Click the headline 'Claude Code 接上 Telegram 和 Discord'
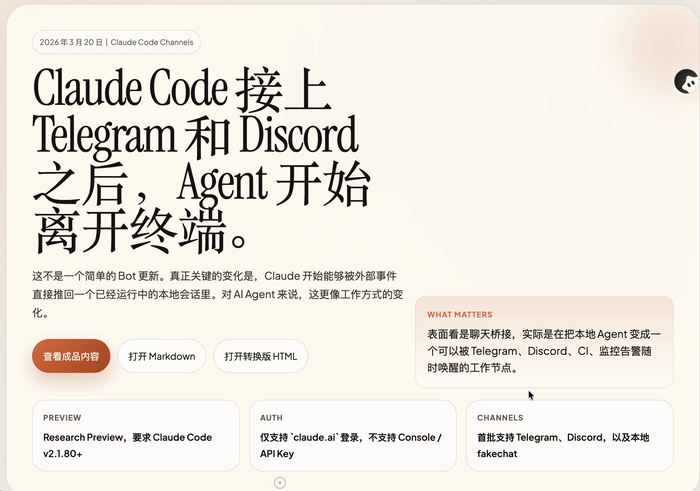This screenshot has width=700, height=491. (196, 112)
